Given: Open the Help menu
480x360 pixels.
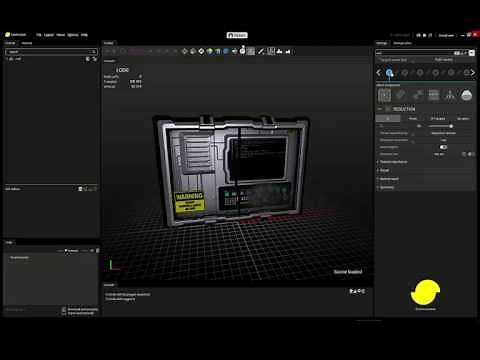Looking at the screenshot, I should [84, 35].
